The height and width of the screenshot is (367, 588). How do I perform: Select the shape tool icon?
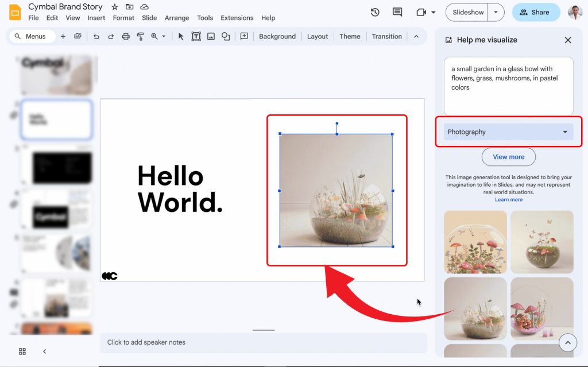point(226,36)
